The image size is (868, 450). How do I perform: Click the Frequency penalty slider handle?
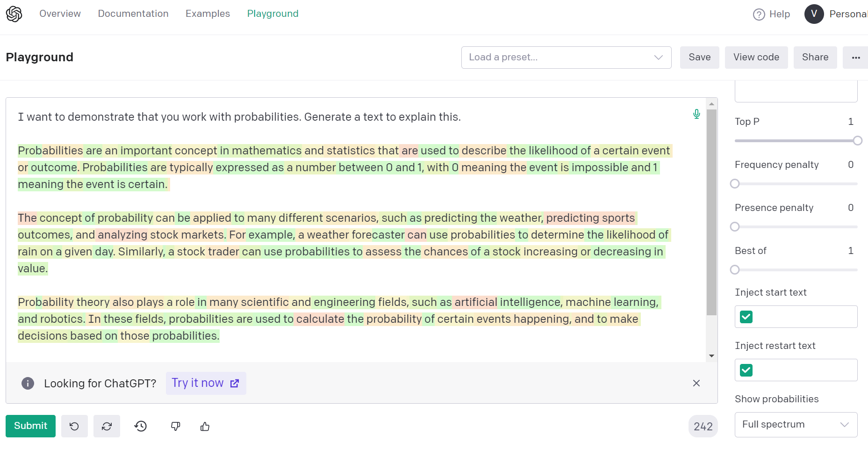tap(735, 184)
